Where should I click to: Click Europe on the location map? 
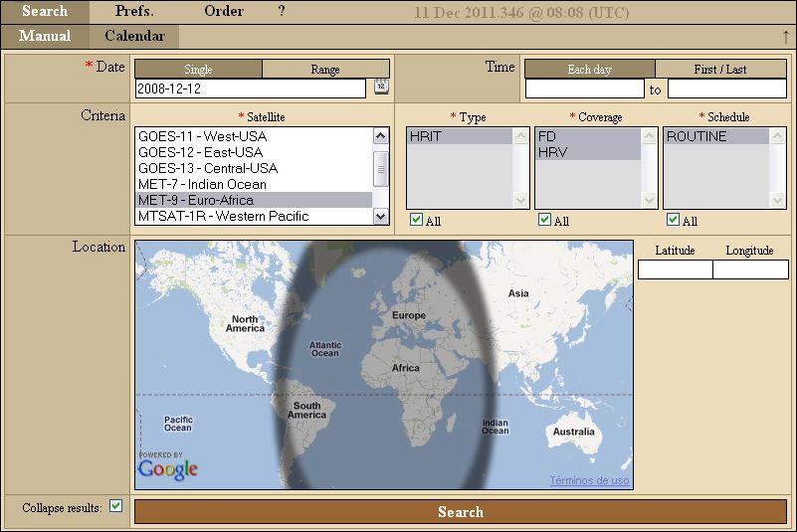pyautogui.click(x=409, y=315)
